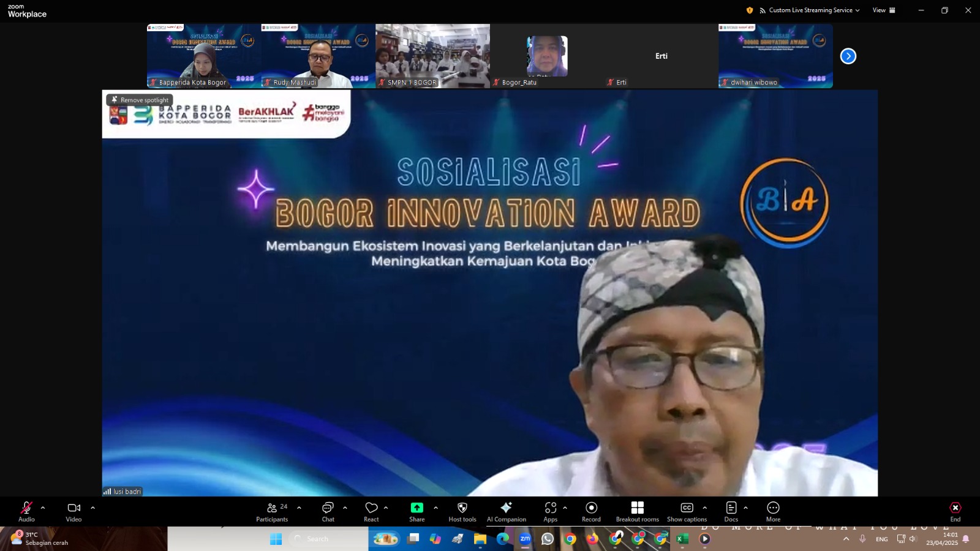
Task: Open the media player icon in the taskbar
Action: coord(705,539)
